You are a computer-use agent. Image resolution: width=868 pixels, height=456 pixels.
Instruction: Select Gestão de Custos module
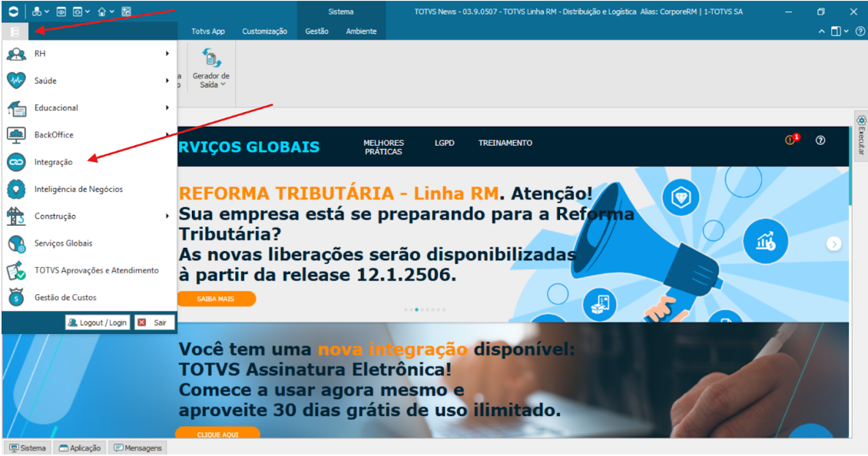(x=89, y=298)
